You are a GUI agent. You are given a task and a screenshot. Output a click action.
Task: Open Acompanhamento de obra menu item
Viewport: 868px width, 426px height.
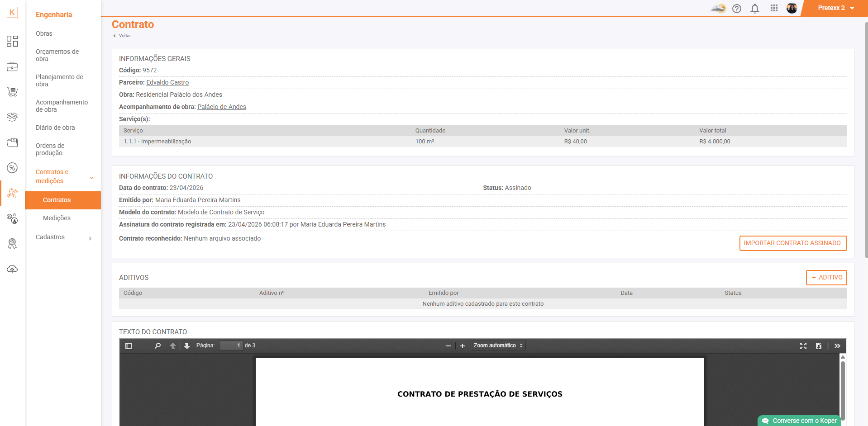[x=62, y=106]
